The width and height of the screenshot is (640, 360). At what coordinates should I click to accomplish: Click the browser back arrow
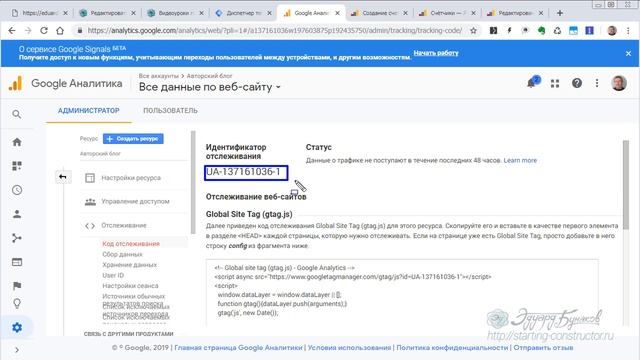coord(12,31)
